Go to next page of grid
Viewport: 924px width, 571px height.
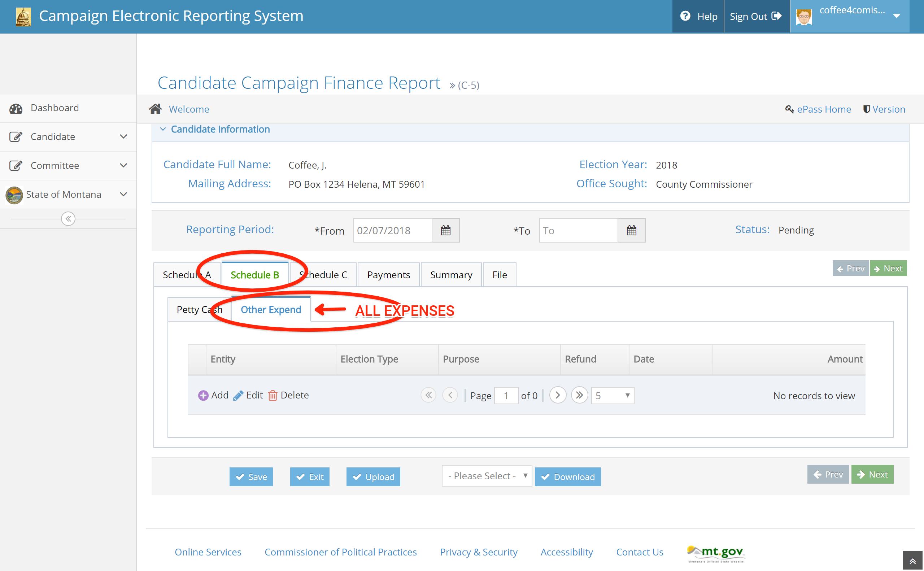557,395
